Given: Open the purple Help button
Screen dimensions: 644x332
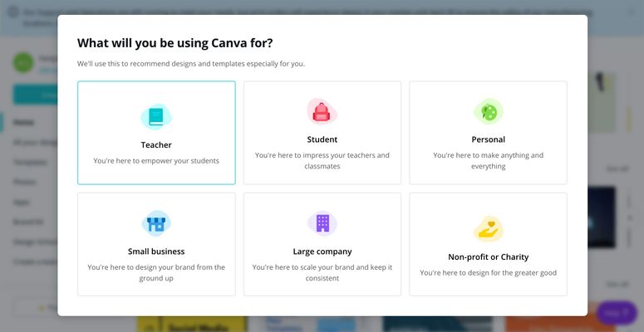Looking at the screenshot, I should coord(616,313).
